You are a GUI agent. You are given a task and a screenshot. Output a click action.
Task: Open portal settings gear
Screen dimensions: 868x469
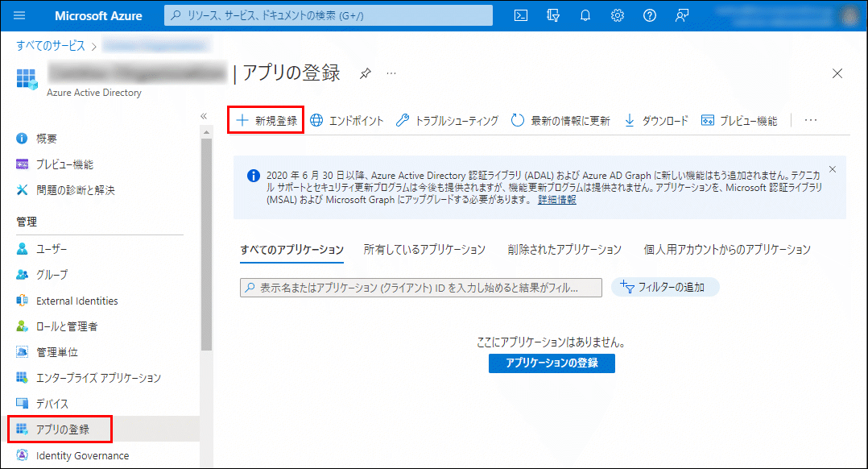pyautogui.click(x=618, y=15)
